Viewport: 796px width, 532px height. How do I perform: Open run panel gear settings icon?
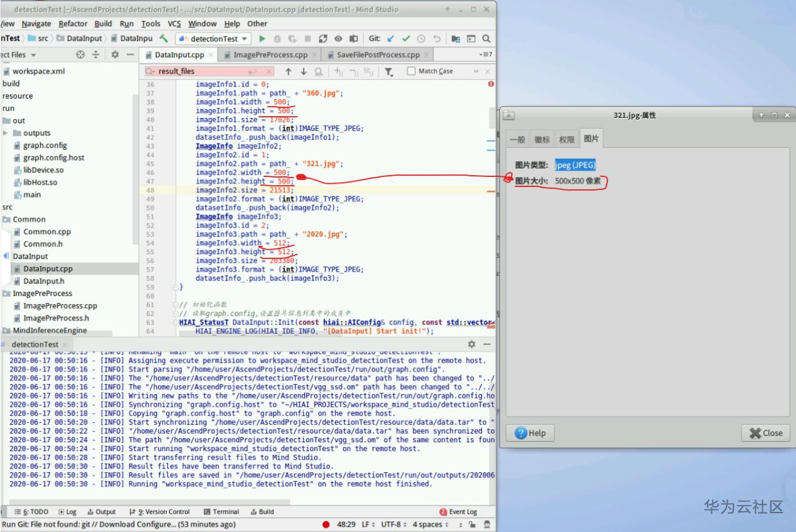(472, 344)
